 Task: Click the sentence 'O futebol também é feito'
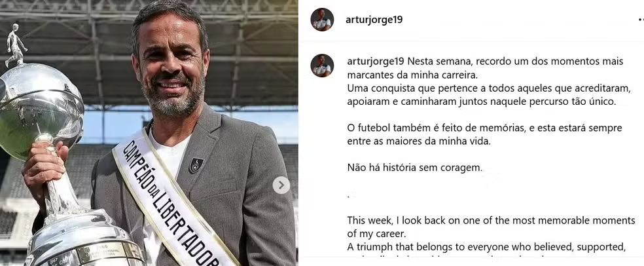pos(485,134)
